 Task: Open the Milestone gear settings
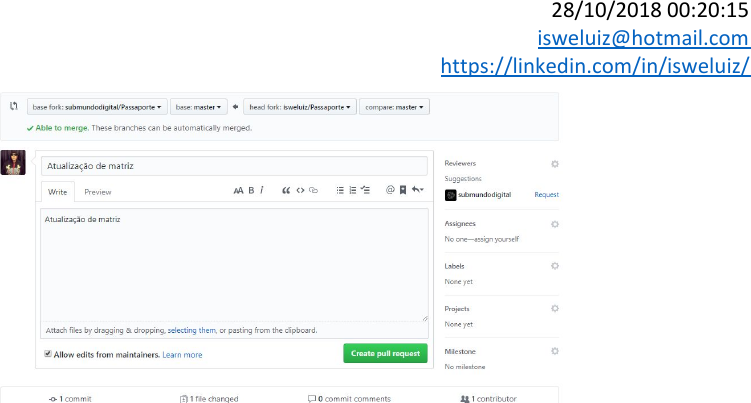(x=555, y=351)
